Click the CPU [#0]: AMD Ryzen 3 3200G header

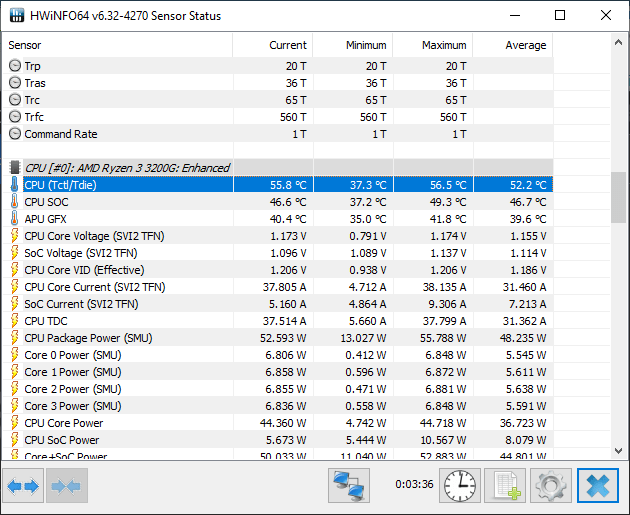tap(127, 168)
